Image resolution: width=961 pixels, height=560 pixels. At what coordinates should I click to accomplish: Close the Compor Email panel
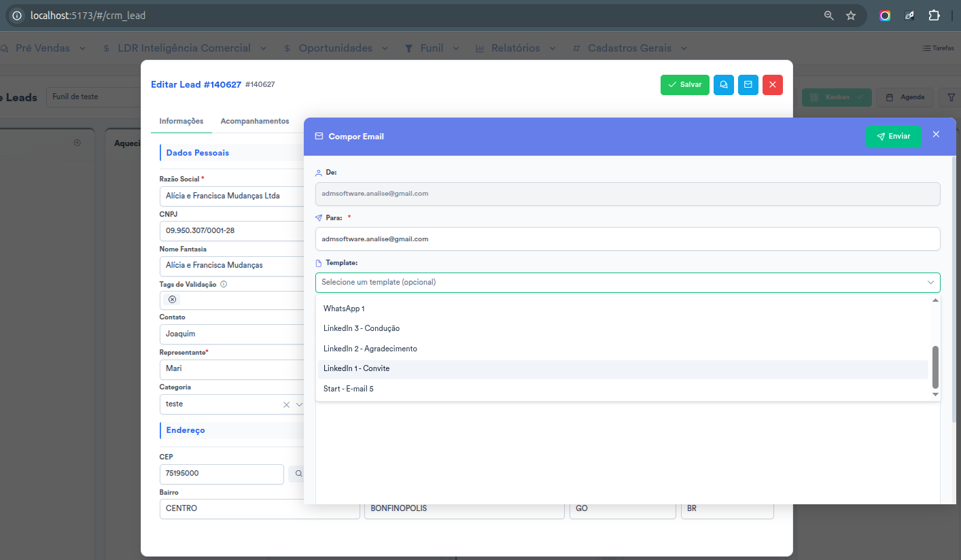pos(936,135)
